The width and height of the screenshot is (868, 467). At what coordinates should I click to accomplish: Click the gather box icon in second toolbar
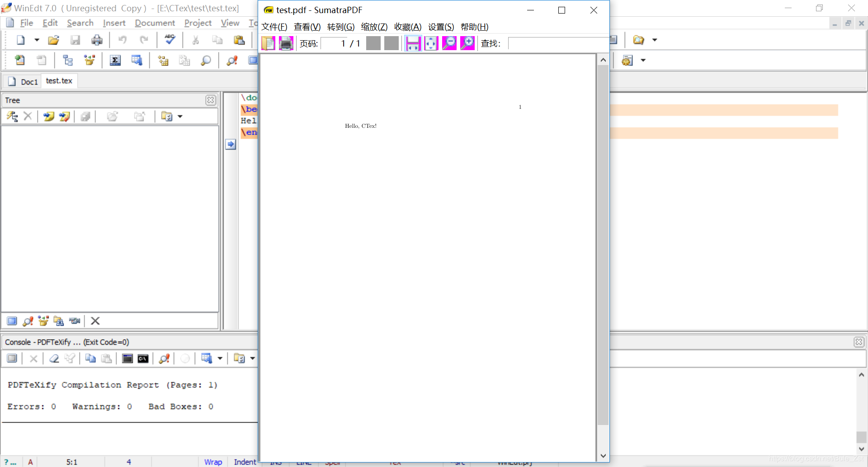coord(90,60)
